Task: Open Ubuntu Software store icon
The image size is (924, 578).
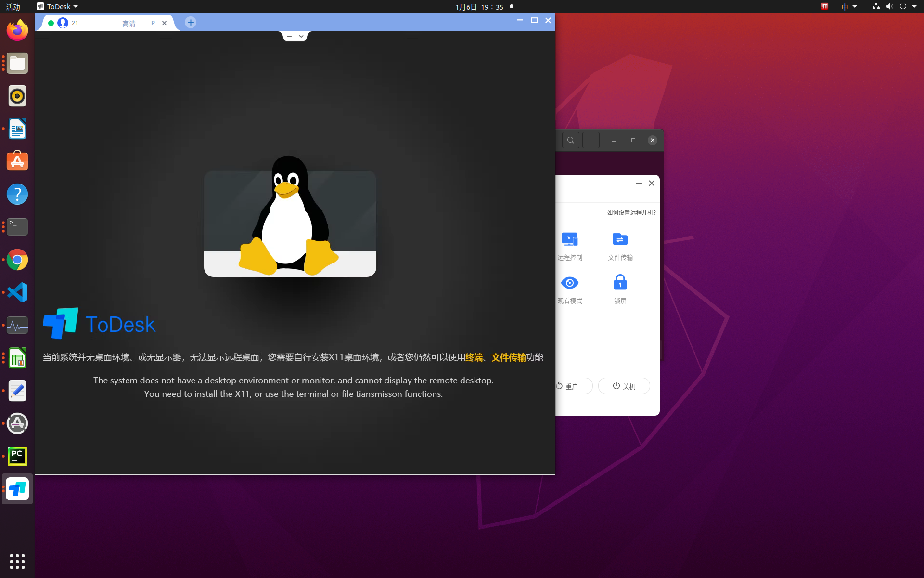Action: (x=17, y=161)
